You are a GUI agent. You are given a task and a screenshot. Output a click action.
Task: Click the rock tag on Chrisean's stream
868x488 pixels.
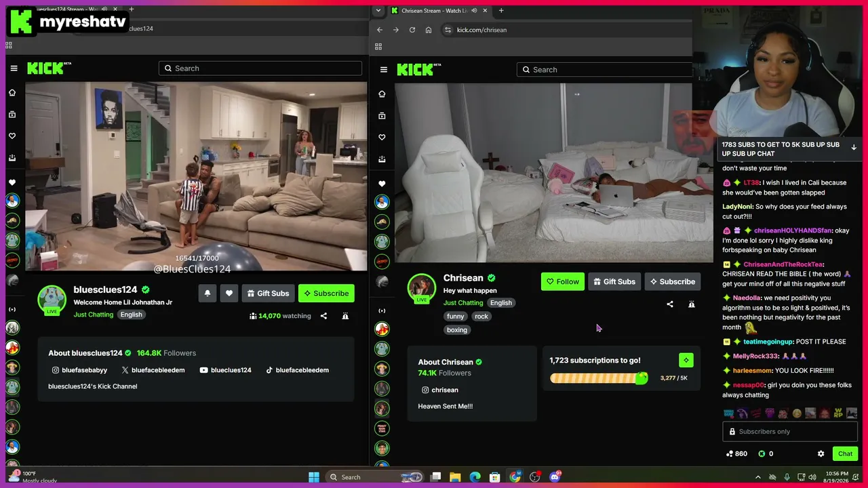[x=481, y=317]
